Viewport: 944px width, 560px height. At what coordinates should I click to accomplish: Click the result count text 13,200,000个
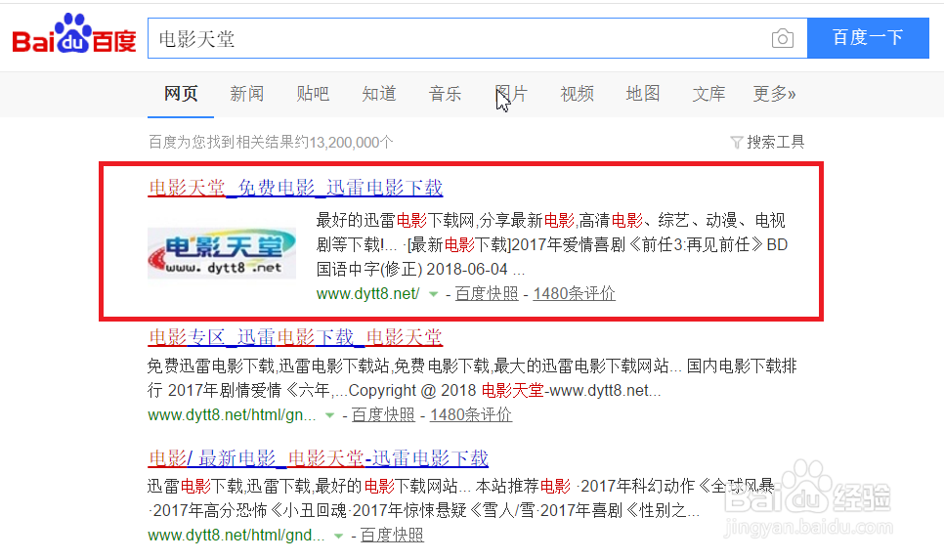[x=351, y=143]
